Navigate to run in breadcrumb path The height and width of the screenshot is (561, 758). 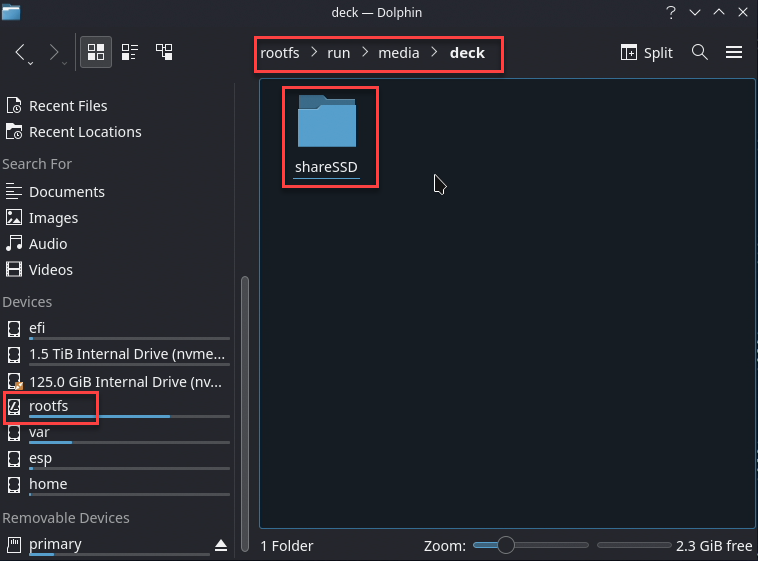(338, 53)
